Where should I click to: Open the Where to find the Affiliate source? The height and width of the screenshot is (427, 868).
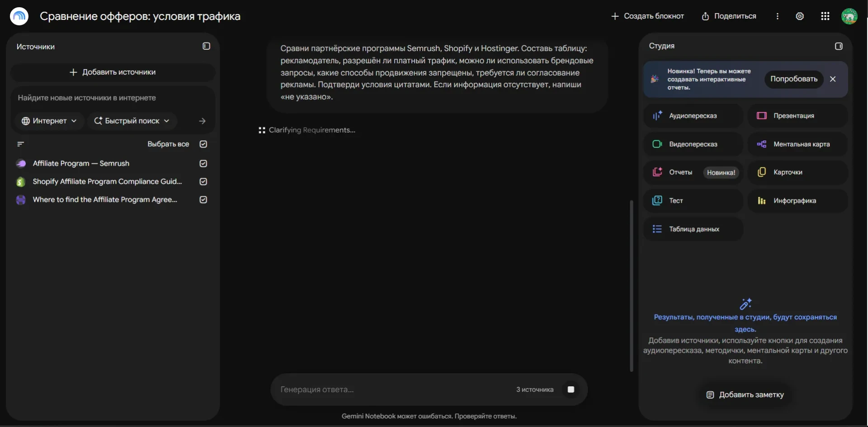(106, 199)
